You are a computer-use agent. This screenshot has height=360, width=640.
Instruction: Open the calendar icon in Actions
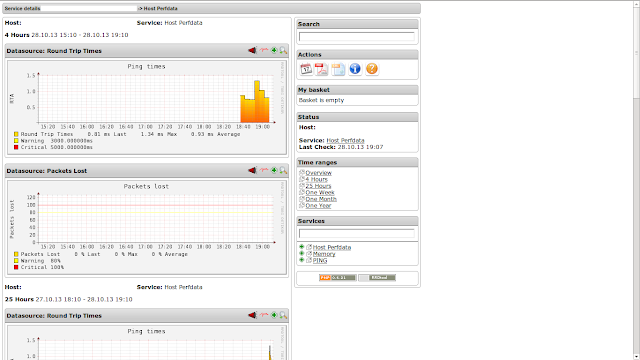click(x=306, y=69)
